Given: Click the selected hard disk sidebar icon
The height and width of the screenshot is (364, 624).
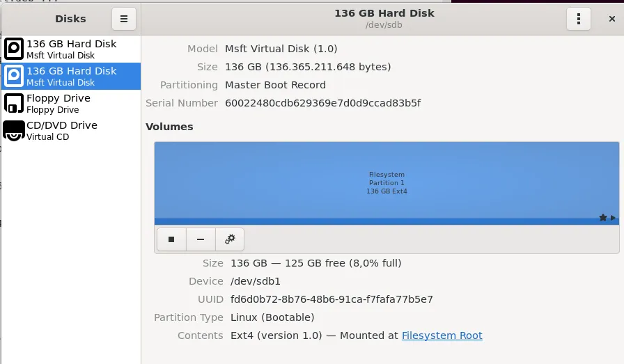Looking at the screenshot, I should [14, 76].
